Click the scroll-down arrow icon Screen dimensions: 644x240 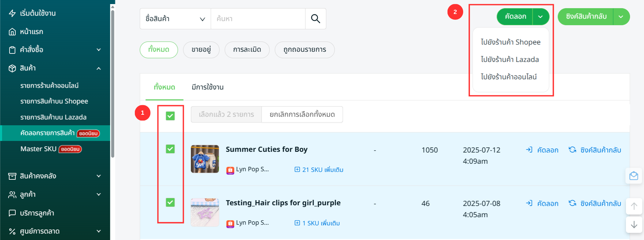pyautogui.click(x=634, y=225)
